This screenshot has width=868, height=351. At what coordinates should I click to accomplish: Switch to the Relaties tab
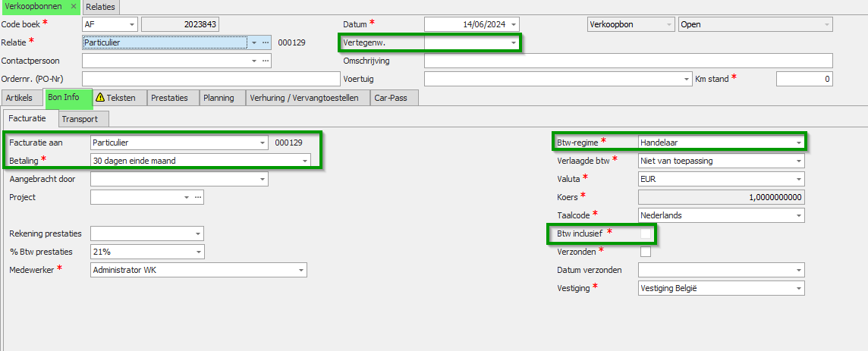tap(100, 7)
